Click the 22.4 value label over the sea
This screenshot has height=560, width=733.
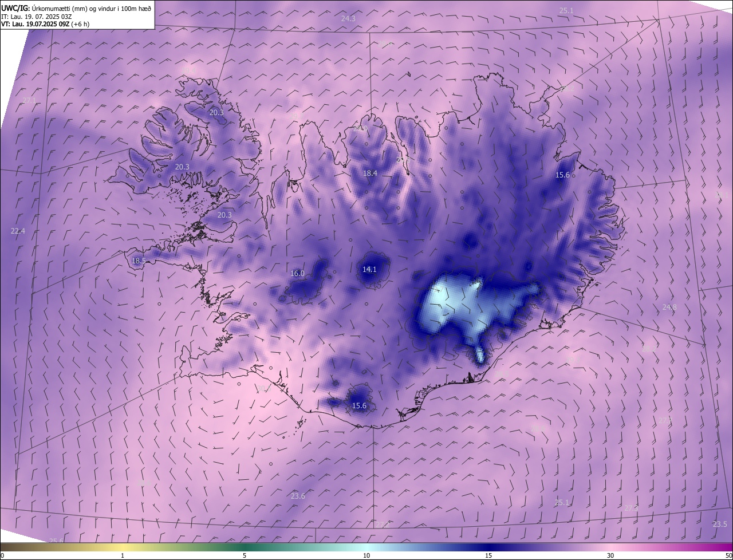[x=18, y=231]
